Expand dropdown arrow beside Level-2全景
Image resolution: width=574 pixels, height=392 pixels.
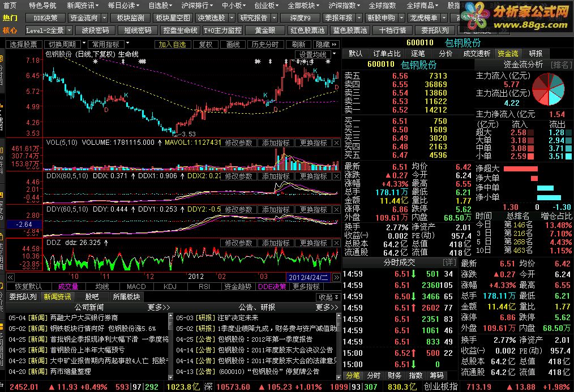tap(69, 30)
